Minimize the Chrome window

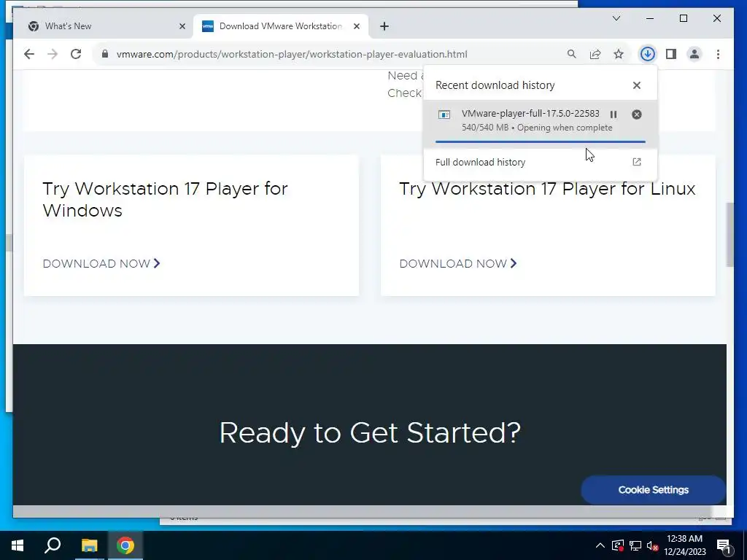[x=650, y=18]
